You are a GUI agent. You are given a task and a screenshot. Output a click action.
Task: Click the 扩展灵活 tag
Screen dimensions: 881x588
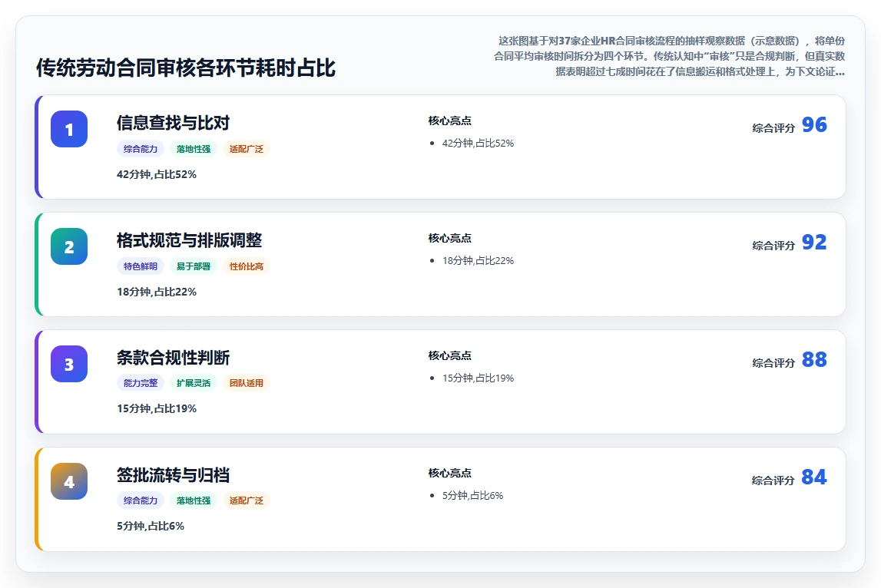coord(194,383)
